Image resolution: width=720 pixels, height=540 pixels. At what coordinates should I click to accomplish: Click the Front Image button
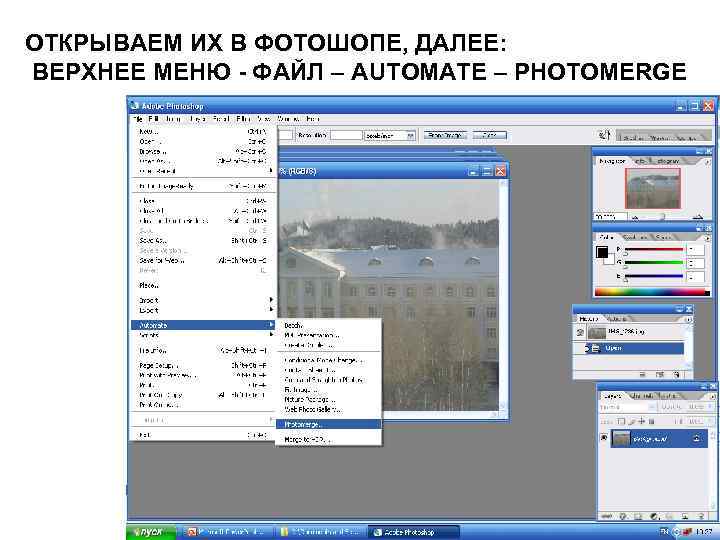(444, 135)
